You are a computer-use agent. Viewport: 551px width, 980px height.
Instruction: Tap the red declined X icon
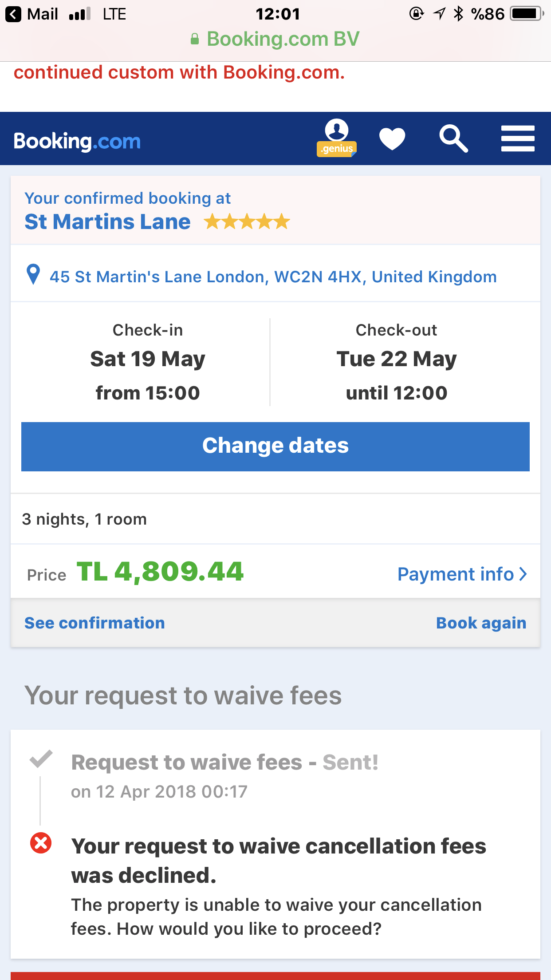pyautogui.click(x=41, y=843)
